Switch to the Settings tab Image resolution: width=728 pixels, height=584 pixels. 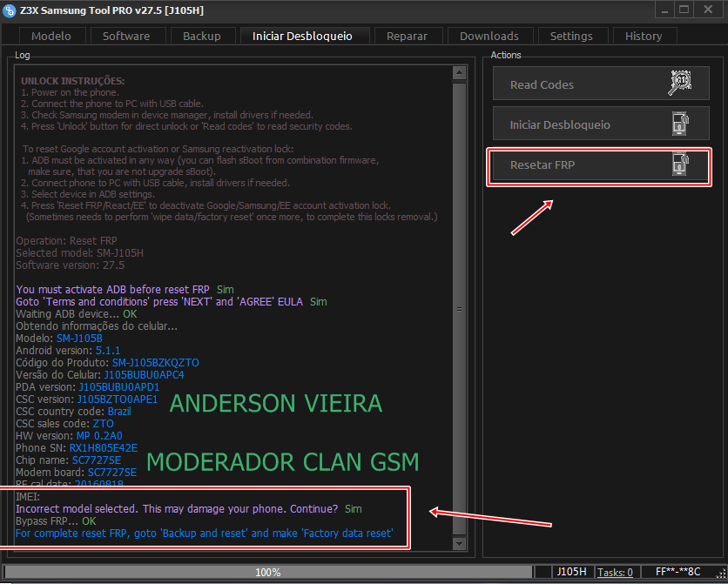pyautogui.click(x=571, y=37)
